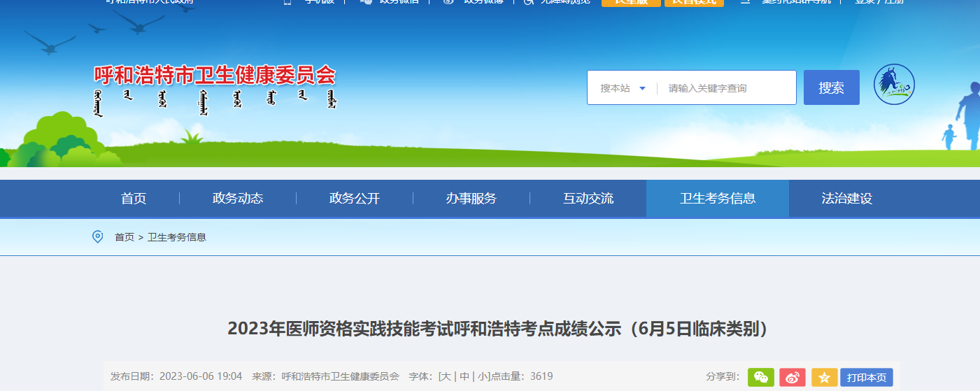Click the 发布日期 2023-06-06 19:04 text
This screenshot has width=980, height=391.
[x=176, y=376]
